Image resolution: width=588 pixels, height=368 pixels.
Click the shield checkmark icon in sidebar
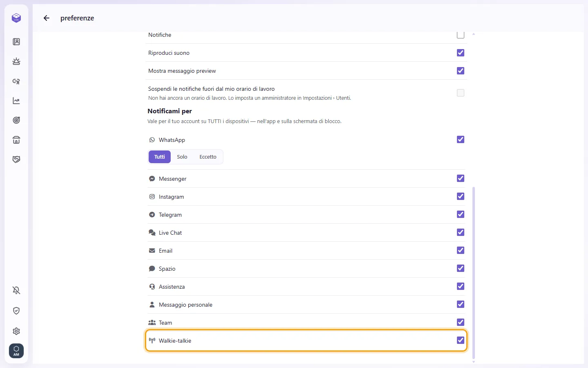click(x=16, y=311)
